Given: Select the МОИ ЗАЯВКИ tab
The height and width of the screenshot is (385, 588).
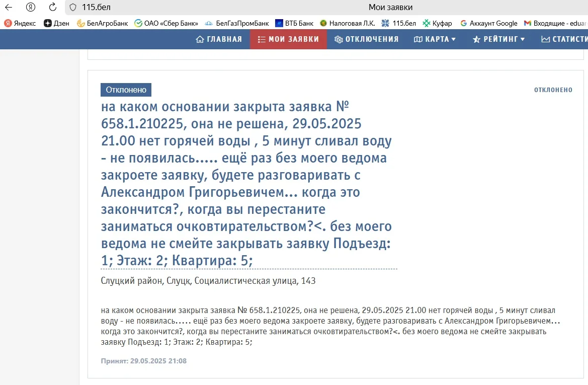Looking at the screenshot, I should pyautogui.click(x=288, y=39).
